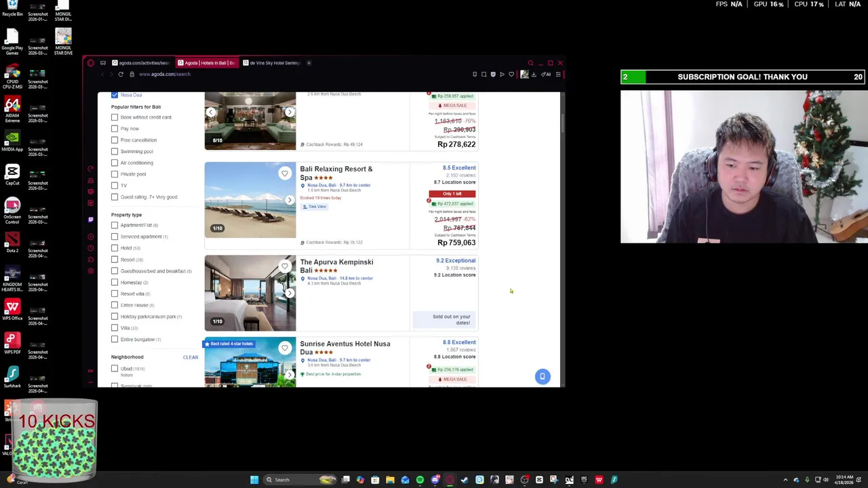
Task: Check the Hotel property type
Action: click(115, 248)
